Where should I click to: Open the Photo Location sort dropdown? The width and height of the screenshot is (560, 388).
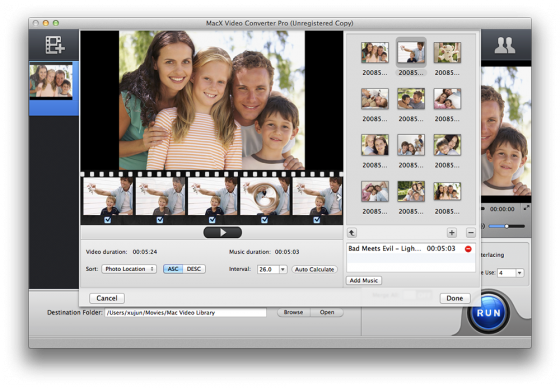tap(129, 269)
